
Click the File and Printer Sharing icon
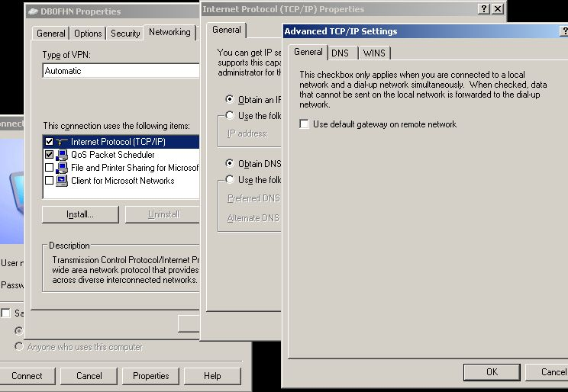(x=62, y=168)
